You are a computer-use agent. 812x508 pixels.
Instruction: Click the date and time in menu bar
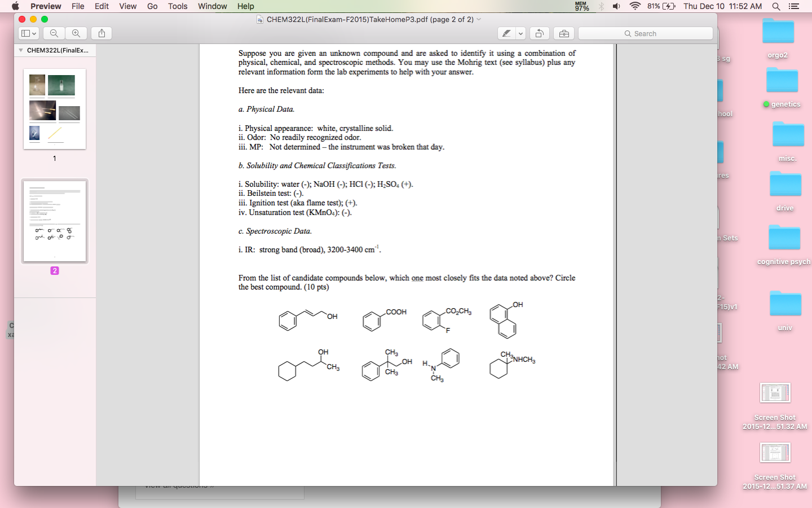(722, 6)
